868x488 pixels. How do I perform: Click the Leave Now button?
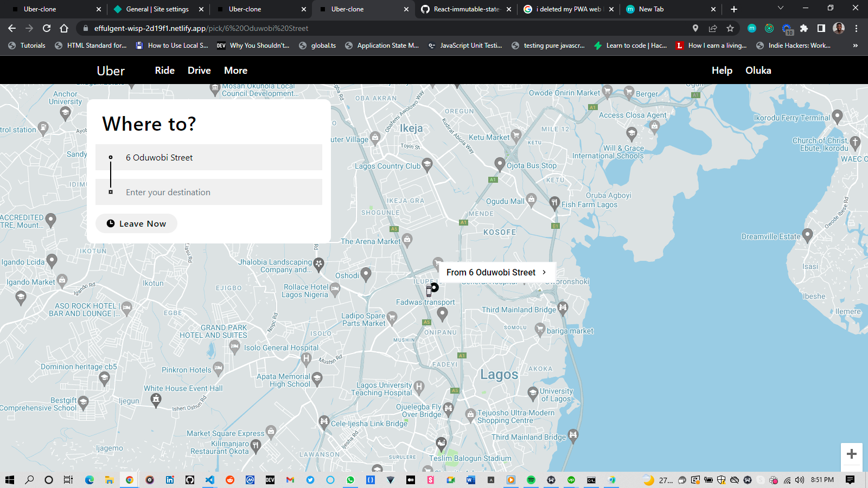pos(136,223)
